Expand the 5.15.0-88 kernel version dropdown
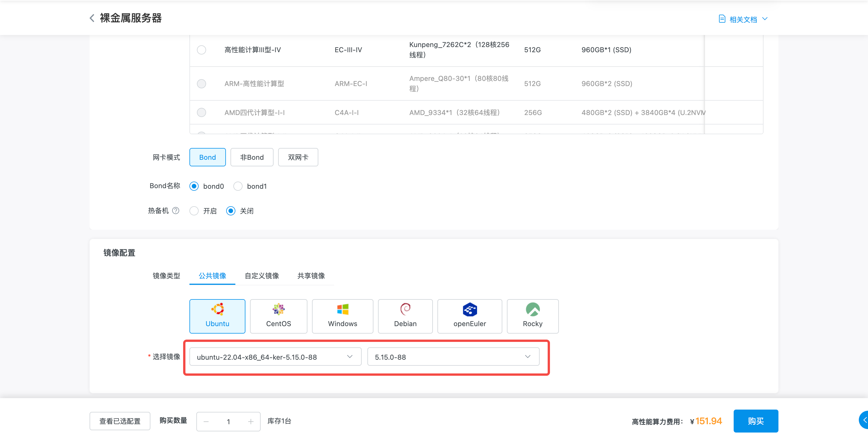The height and width of the screenshot is (444, 868). (x=453, y=357)
